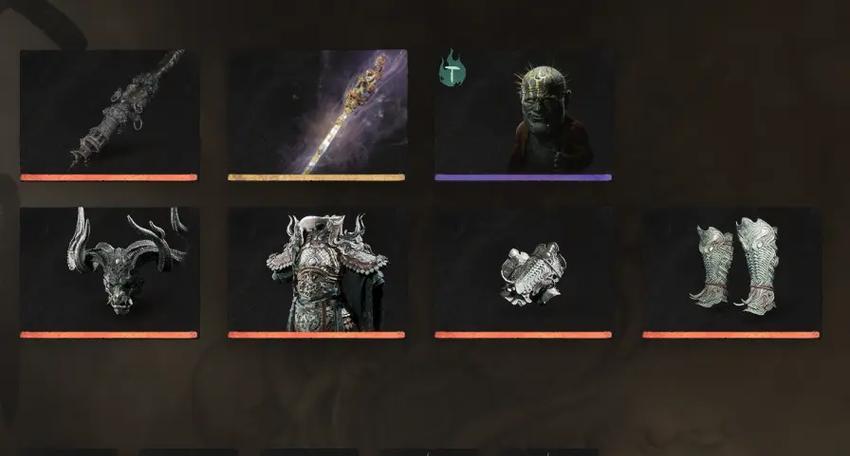Screen dimensions: 850x456
Task: Click red bar beneath silver greaves
Action: coord(731,335)
